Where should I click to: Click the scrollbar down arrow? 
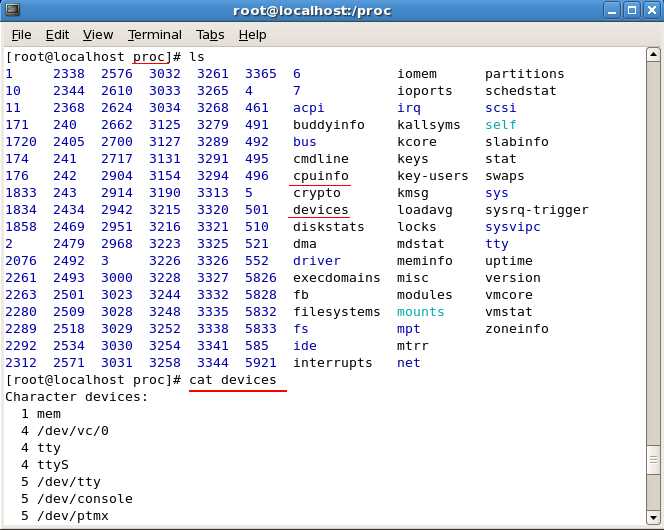[653, 517]
